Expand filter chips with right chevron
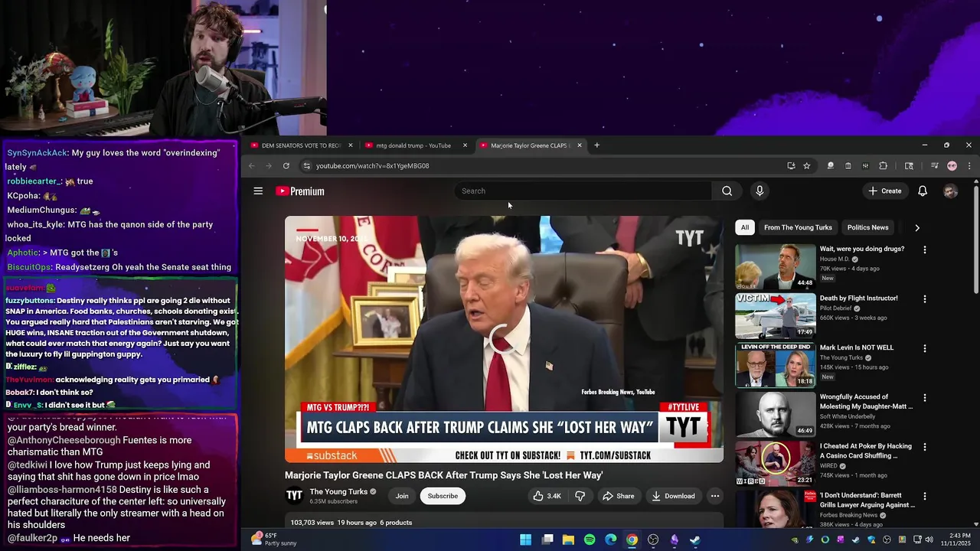Viewport: 980px width, 551px height. click(x=917, y=227)
